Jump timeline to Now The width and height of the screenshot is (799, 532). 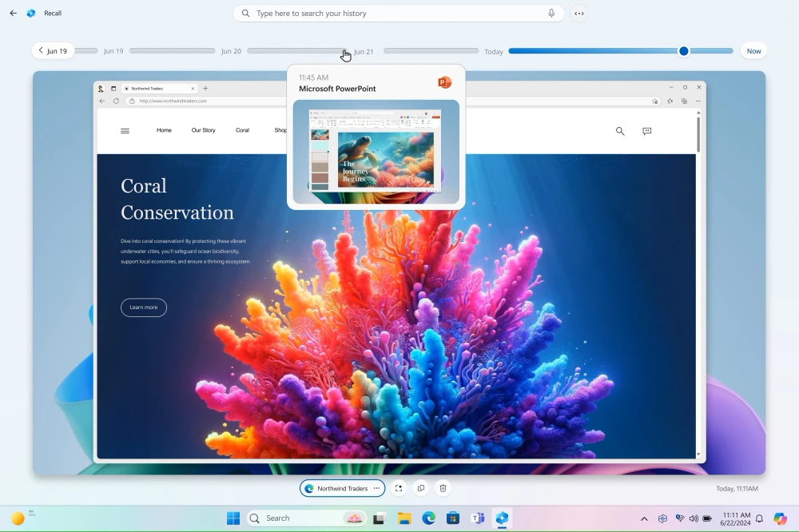tap(753, 51)
